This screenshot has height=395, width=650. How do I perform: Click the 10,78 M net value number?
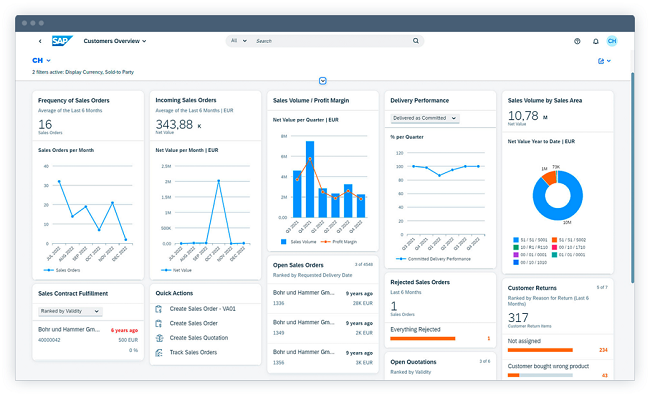(x=527, y=116)
